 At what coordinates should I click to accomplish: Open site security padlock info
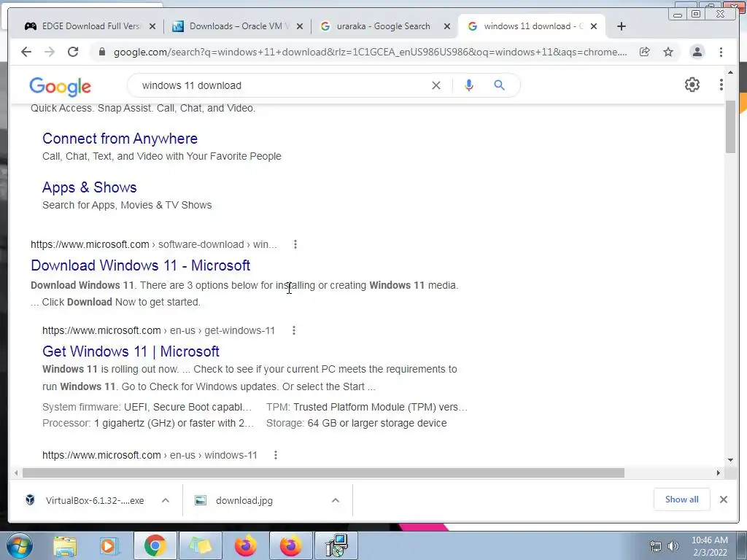click(x=101, y=52)
